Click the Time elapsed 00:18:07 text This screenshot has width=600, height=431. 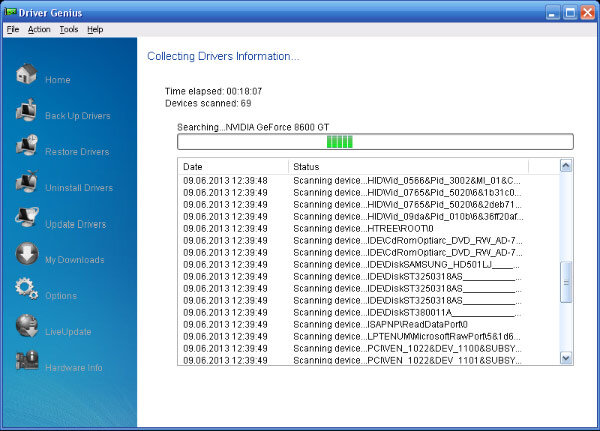[214, 91]
